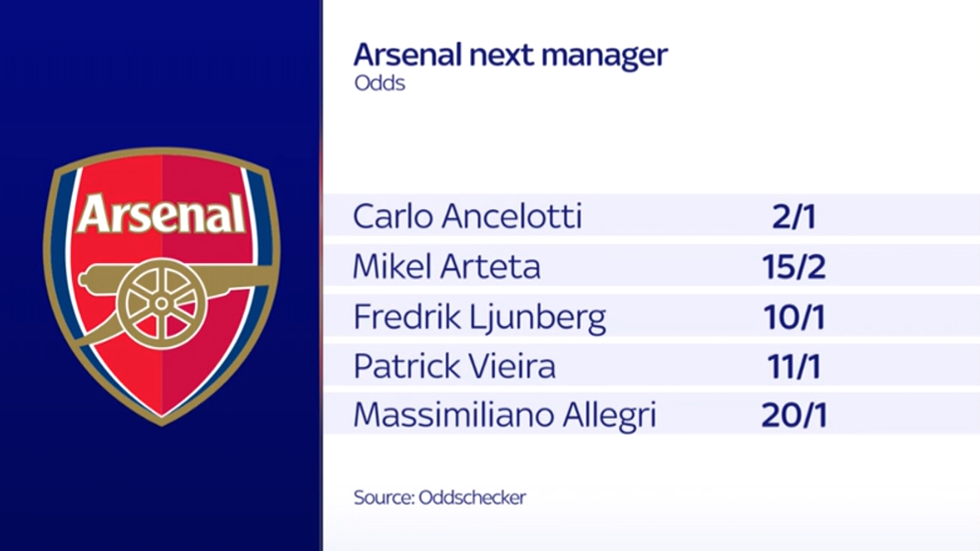
Task: Click the blank white area between Odds and the table
Action: [622, 143]
